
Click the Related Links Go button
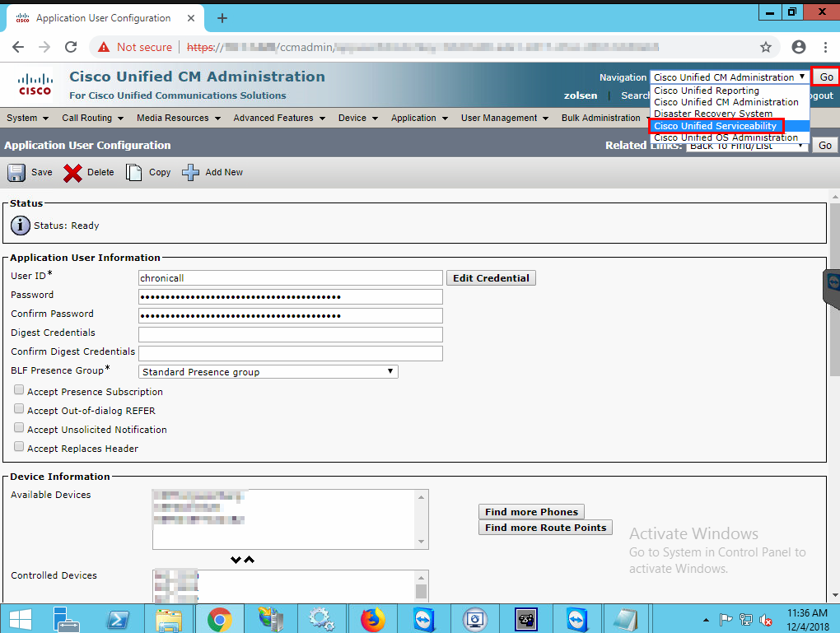point(825,145)
